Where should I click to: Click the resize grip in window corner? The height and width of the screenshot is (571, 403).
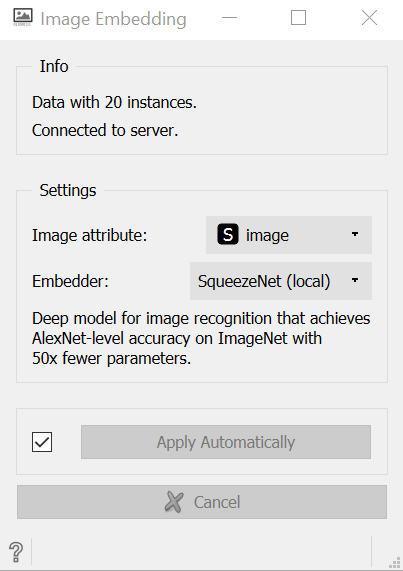tap(394, 562)
